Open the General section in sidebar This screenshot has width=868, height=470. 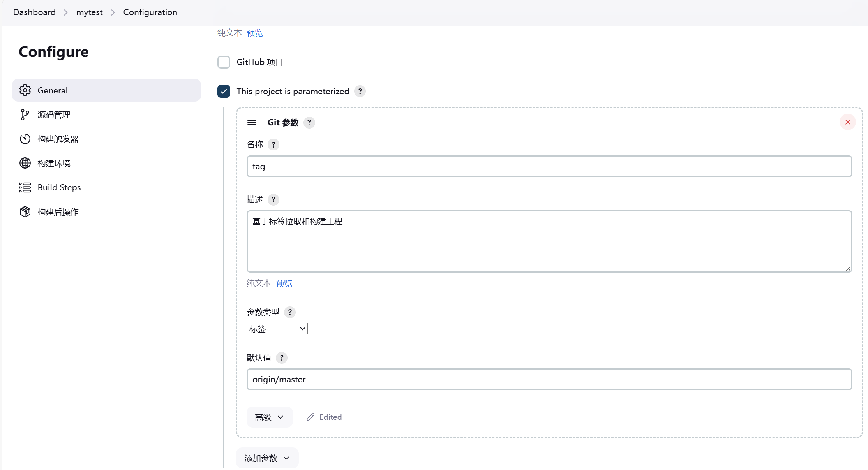pos(106,90)
